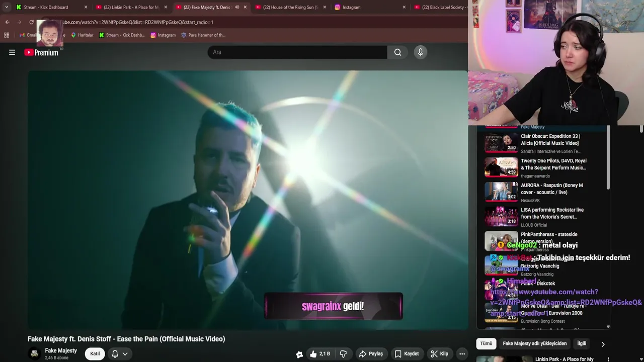The image size is (644, 362).
Task: Select Fake Majesty adlı yükleyiciden chip
Action: pos(535,343)
